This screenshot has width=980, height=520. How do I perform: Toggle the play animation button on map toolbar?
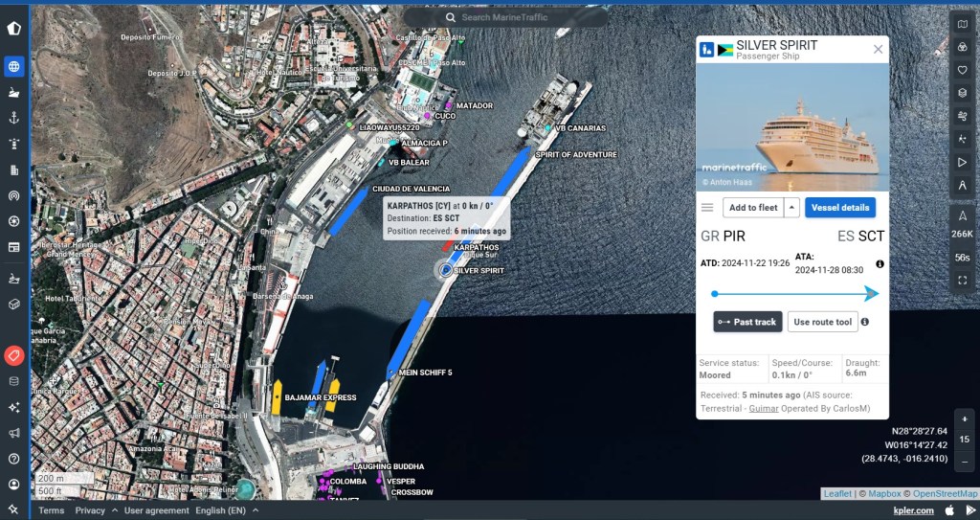(x=963, y=162)
